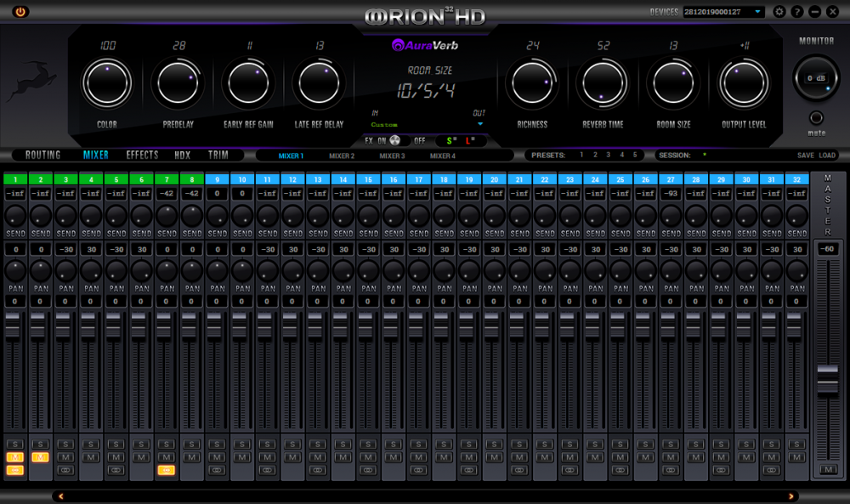
Task: Open the settings gear icon
Action: click(x=779, y=12)
